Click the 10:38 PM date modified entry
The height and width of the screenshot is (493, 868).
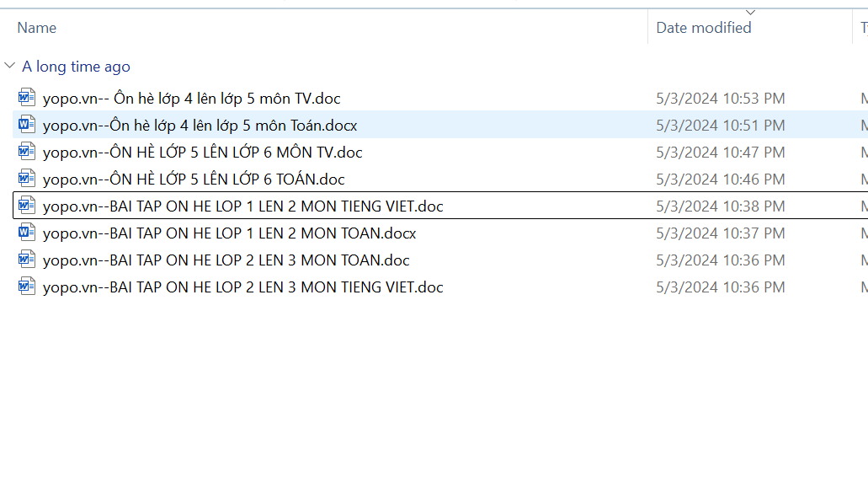coord(720,206)
